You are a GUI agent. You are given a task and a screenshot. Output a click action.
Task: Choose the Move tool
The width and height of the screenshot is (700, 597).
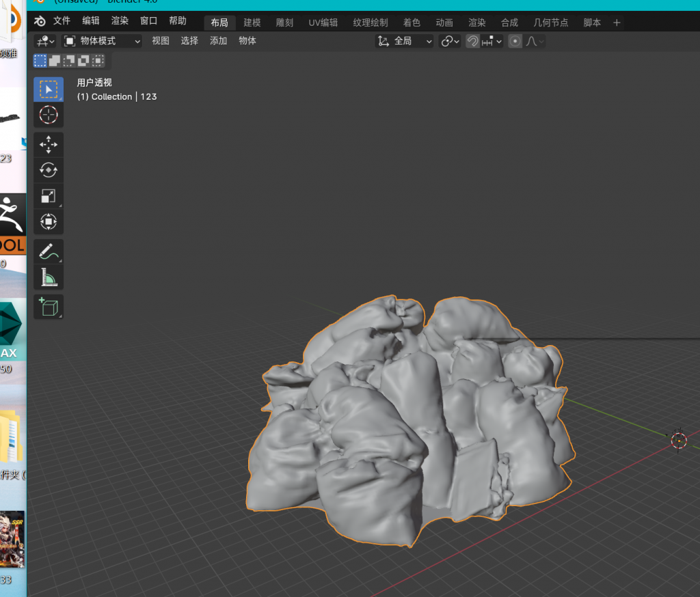[49, 145]
